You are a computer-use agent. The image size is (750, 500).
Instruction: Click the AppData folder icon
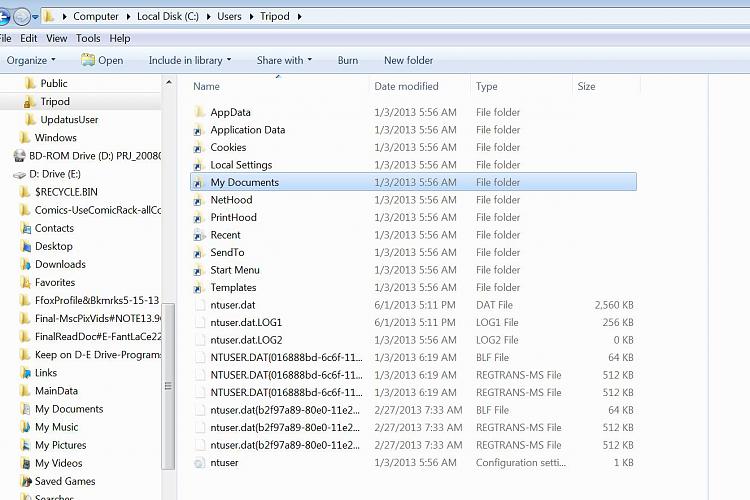199,112
